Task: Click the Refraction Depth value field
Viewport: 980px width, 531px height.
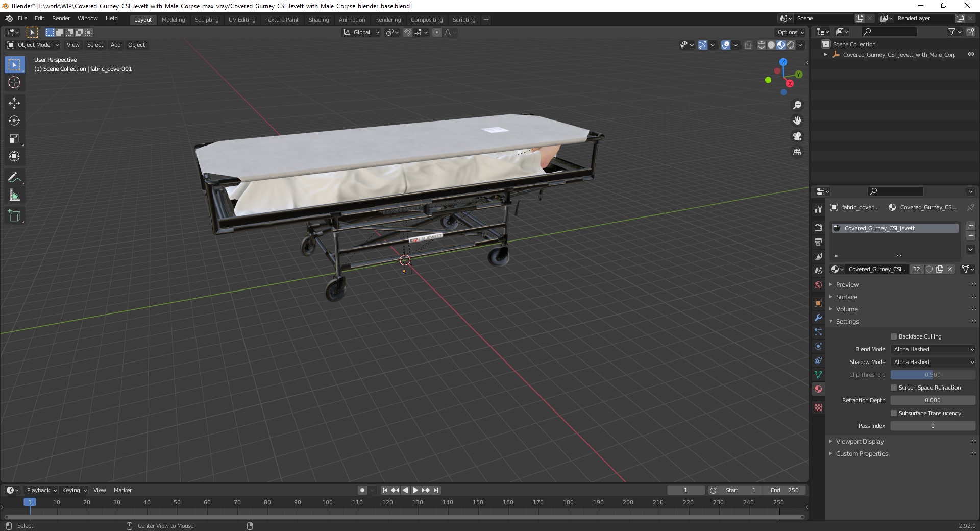Action: (x=933, y=400)
